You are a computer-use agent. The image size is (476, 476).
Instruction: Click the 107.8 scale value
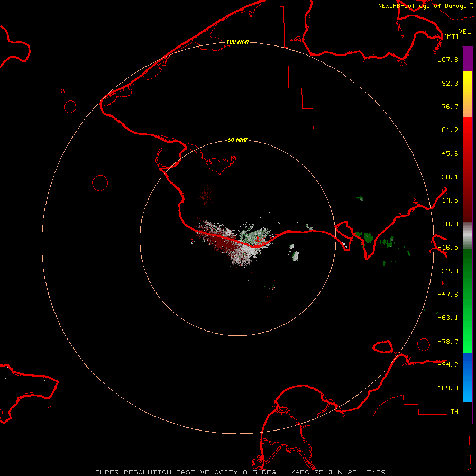click(448, 59)
